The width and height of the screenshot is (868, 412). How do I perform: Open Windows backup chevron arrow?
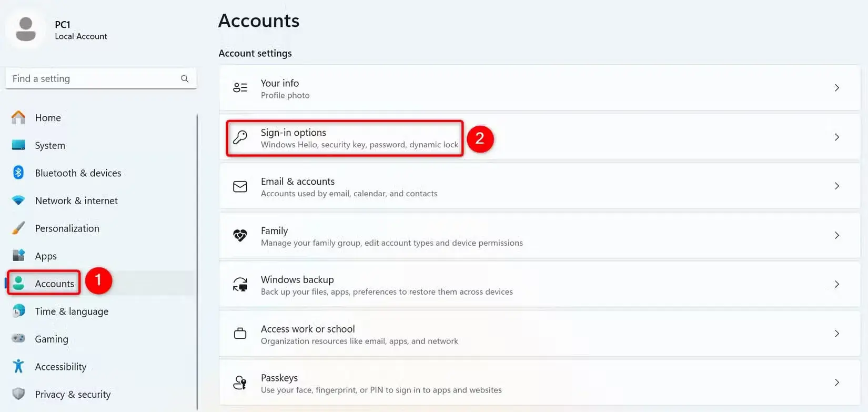[836, 285]
